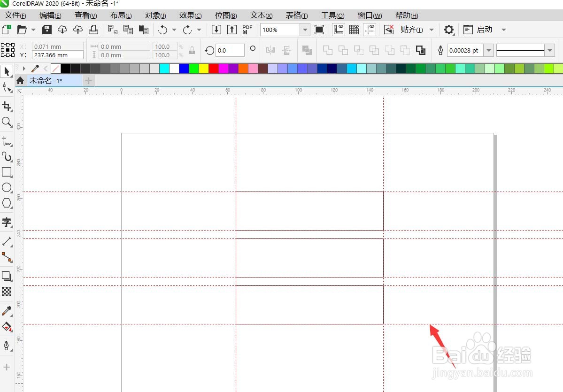The height and width of the screenshot is (392, 563).
Task: Open the zoom level dropdown
Action: coord(305,30)
